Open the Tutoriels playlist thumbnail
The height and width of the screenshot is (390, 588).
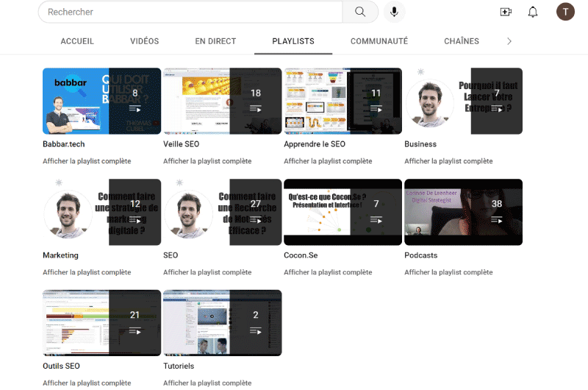(x=223, y=323)
